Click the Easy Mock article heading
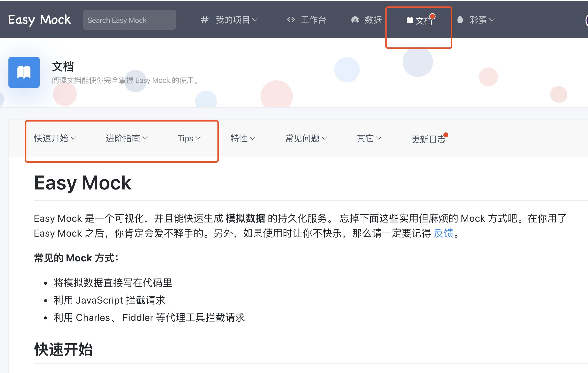This screenshot has width=588, height=373. coord(82,183)
